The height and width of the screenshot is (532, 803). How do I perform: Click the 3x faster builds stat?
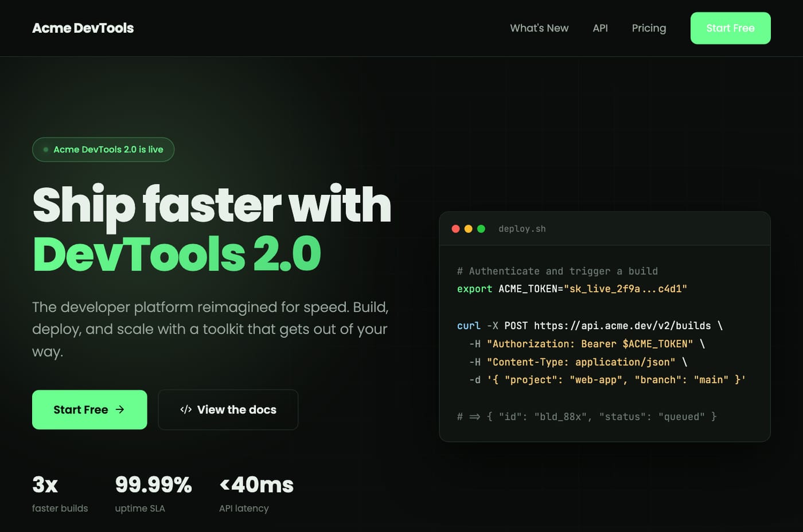pyautogui.click(x=60, y=494)
